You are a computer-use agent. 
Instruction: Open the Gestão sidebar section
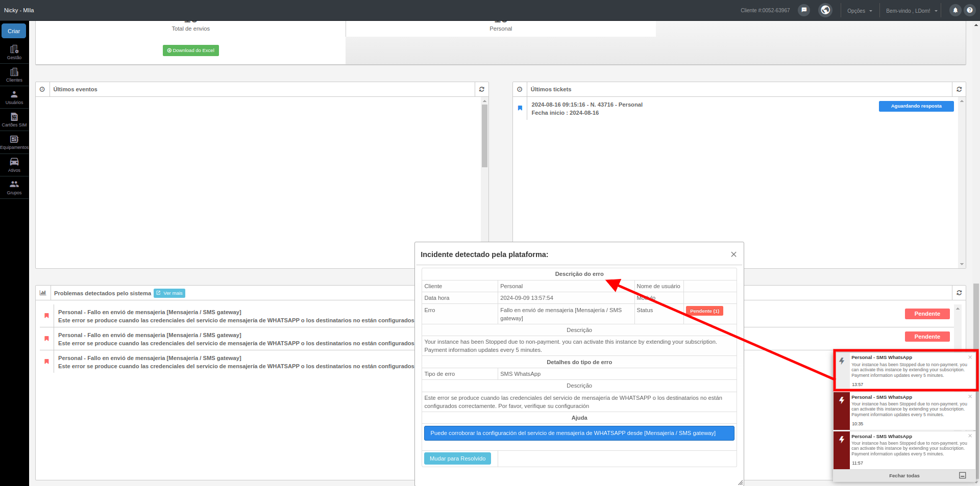click(14, 52)
